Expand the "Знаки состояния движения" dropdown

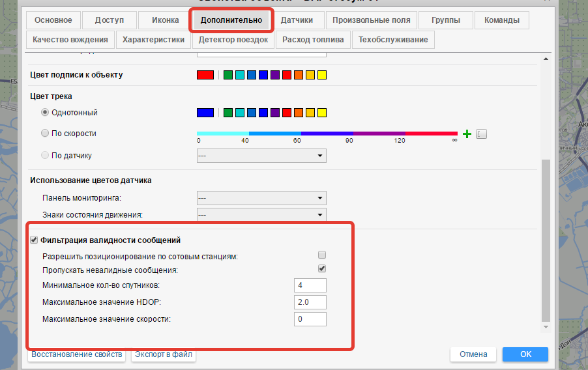click(x=261, y=214)
